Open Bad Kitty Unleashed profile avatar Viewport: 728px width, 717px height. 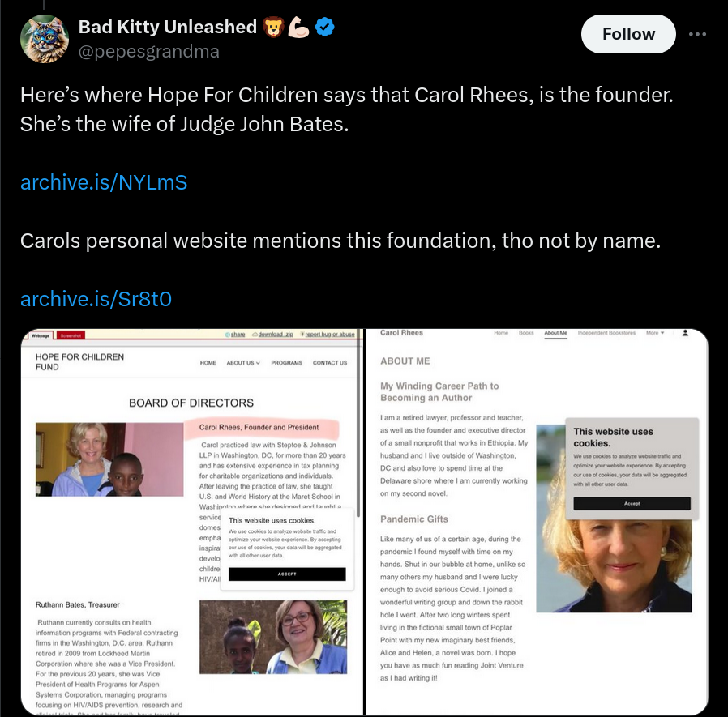point(45,39)
